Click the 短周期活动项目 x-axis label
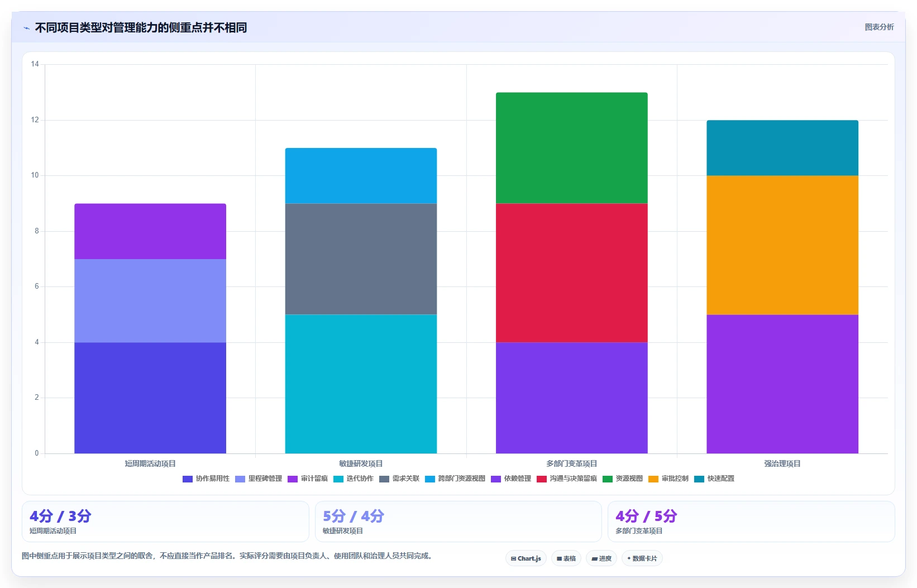The image size is (917, 588). point(150,463)
